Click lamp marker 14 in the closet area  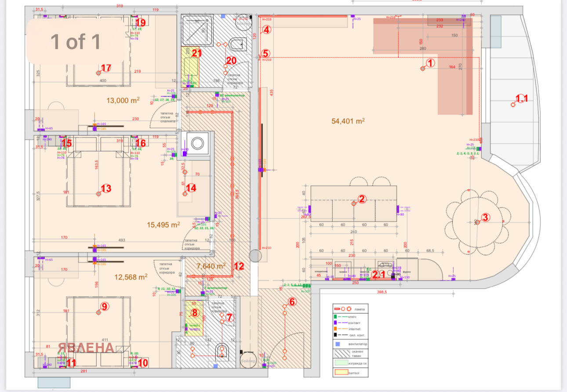191,188
